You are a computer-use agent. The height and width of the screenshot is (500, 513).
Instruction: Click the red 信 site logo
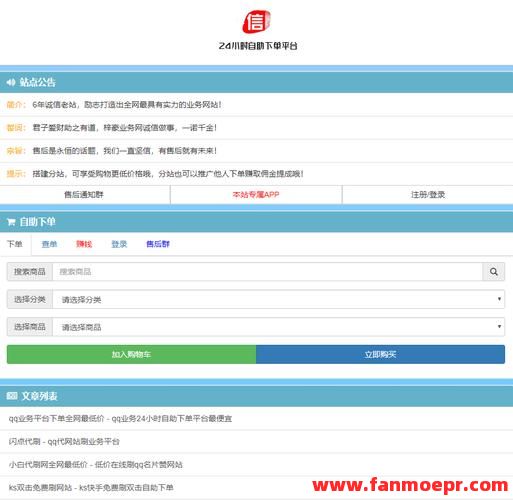coord(256,22)
